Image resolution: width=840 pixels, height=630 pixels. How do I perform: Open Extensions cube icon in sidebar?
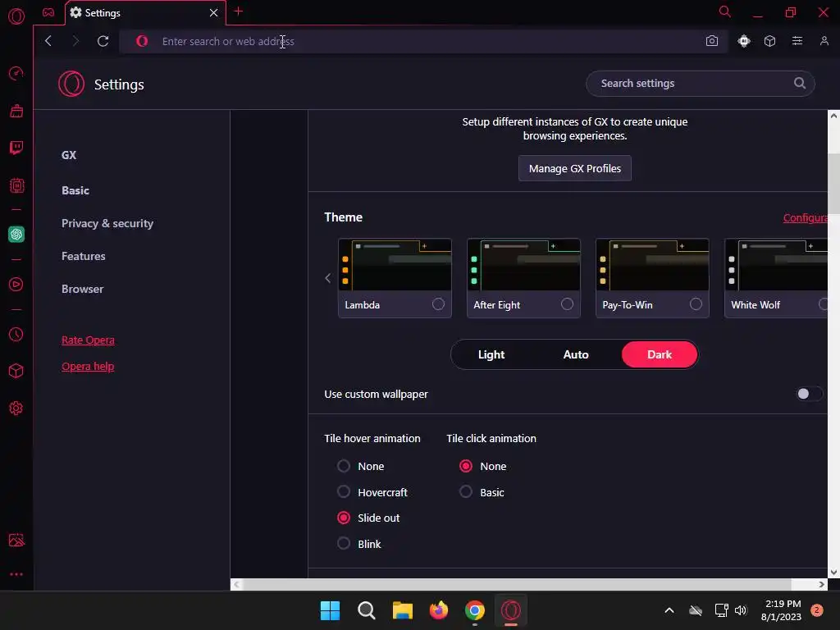(x=16, y=371)
